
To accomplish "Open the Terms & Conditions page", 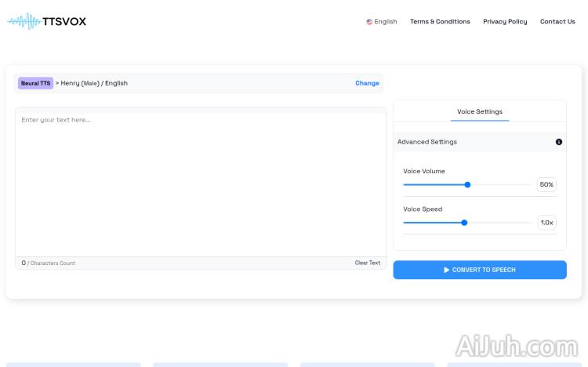I will 440,22.
